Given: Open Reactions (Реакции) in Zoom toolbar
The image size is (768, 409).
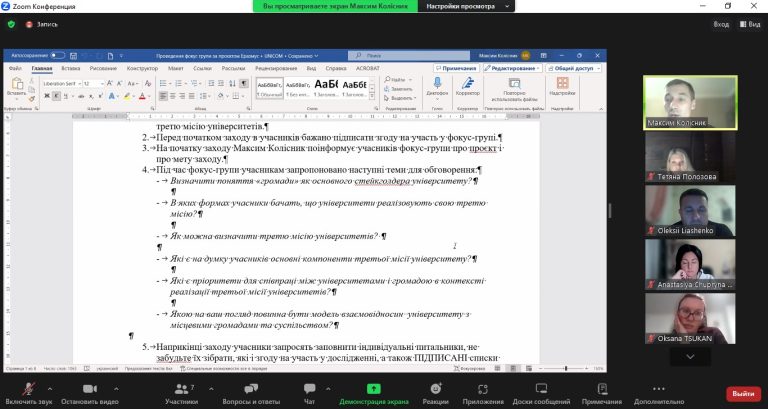Looking at the screenshot, I should point(435,393).
